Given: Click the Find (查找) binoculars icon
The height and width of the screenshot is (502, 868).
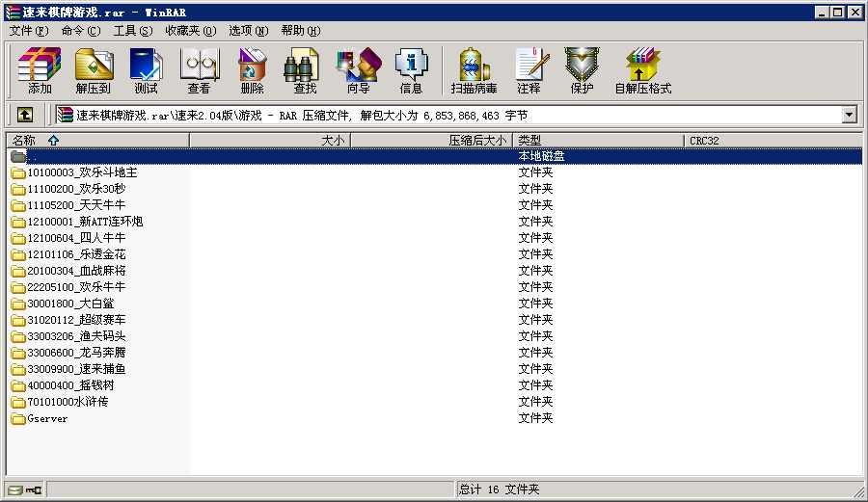Looking at the screenshot, I should (304, 70).
